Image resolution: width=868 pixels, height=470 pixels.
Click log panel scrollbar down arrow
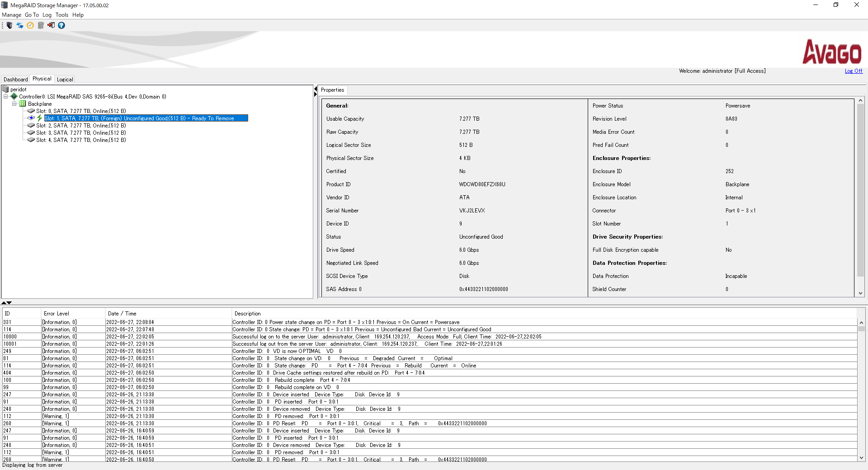pyautogui.click(x=861, y=457)
